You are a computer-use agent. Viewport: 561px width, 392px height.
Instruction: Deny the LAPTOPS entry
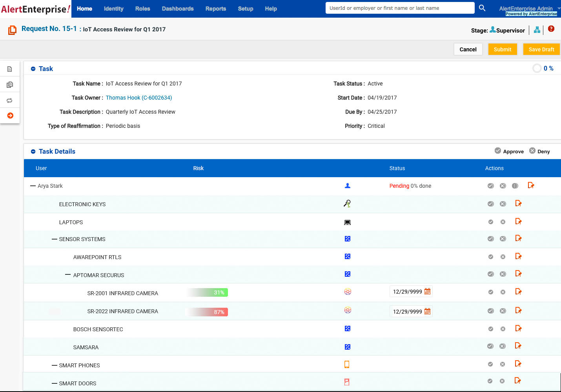(x=503, y=221)
